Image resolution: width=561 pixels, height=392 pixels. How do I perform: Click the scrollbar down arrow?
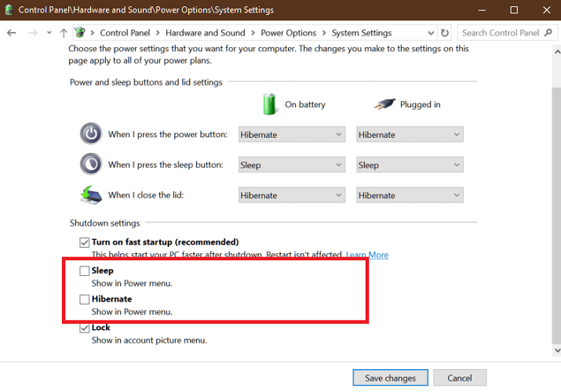pyautogui.click(x=557, y=350)
